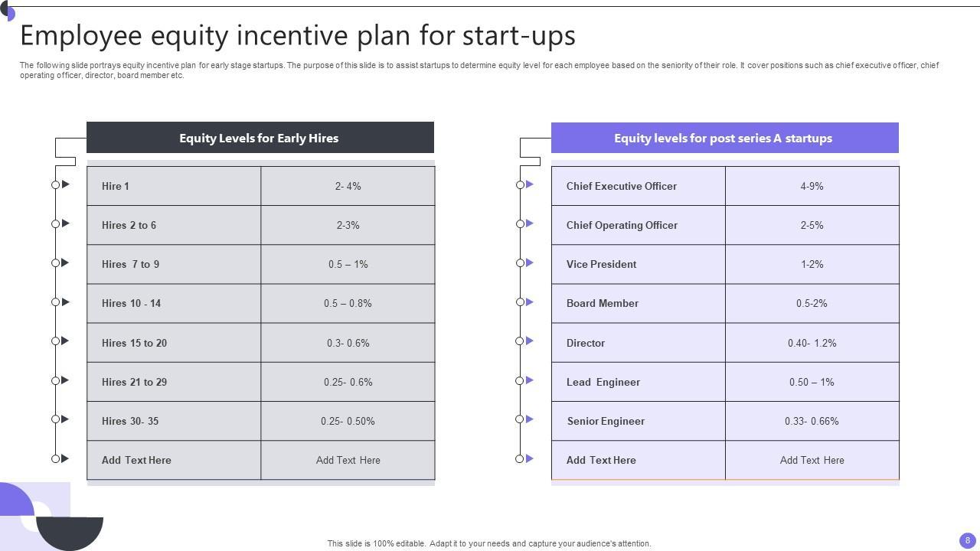
Task: Click Add Text Here in the early hires table
Action: coord(136,461)
